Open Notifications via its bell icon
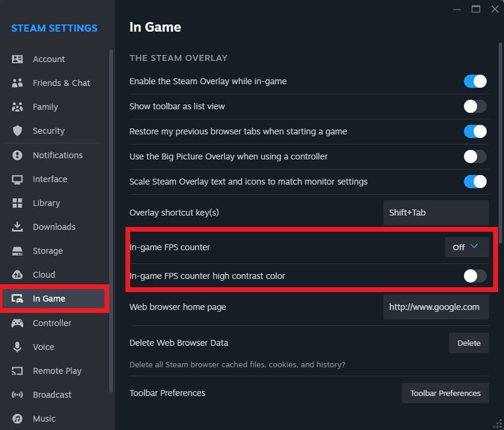This screenshot has height=430, width=504. click(17, 155)
